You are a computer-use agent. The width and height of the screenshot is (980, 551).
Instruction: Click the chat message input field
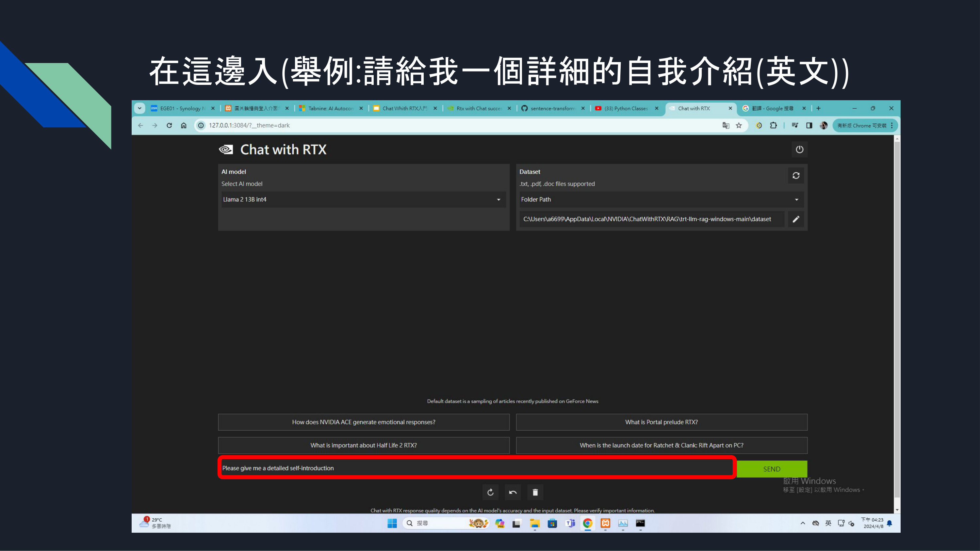click(477, 468)
